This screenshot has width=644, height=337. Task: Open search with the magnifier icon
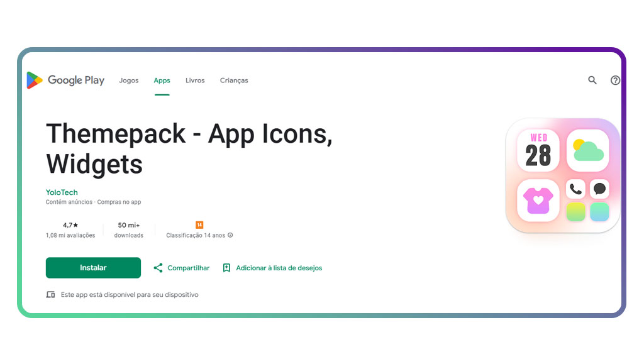click(x=592, y=80)
